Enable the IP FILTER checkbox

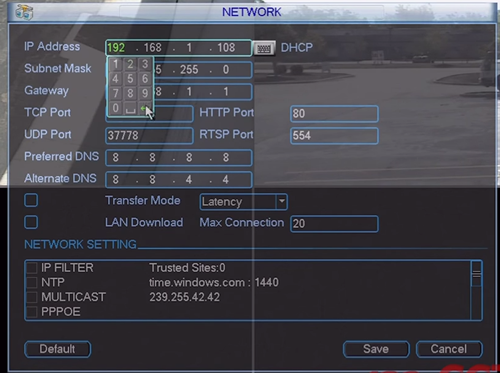[32, 268]
